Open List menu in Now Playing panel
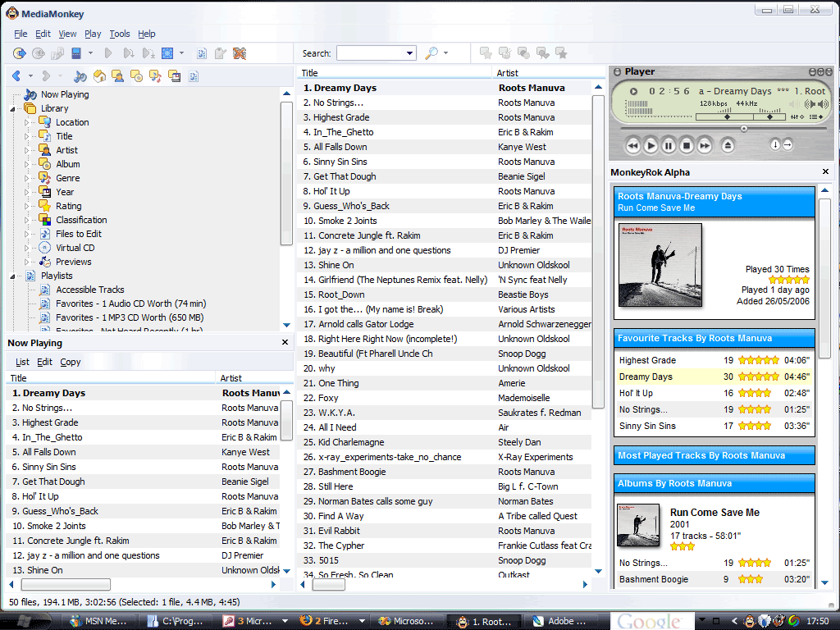The height and width of the screenshot is (630, 840). click(22, 362)
